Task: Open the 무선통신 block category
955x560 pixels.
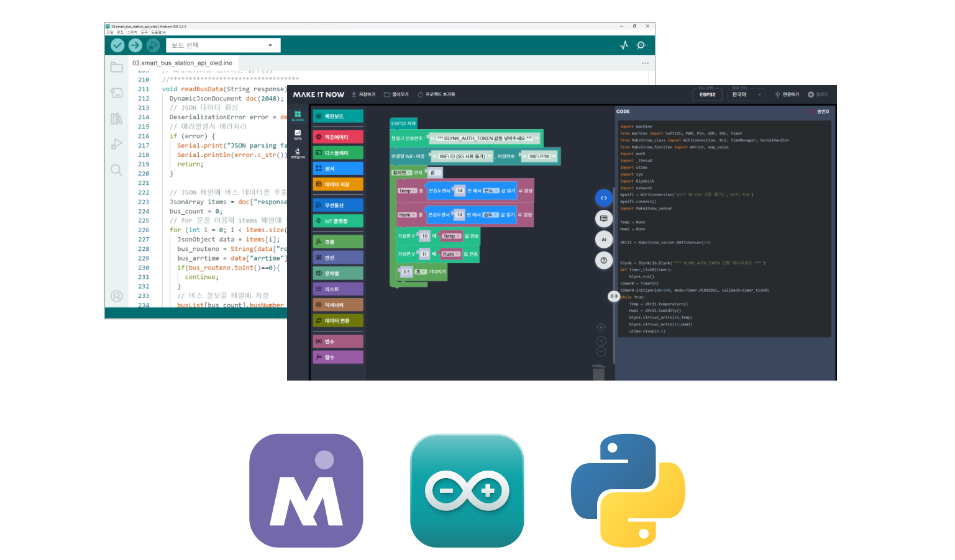Action: 338,205
